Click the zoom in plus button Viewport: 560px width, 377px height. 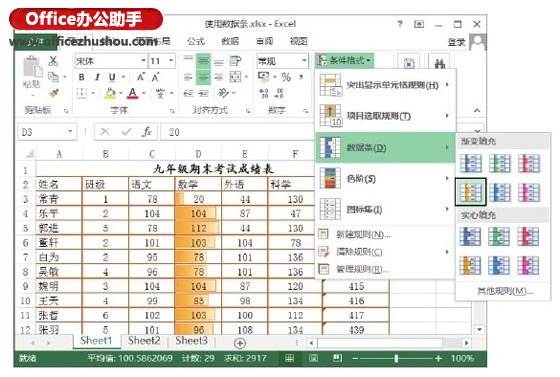click(x=438, y=358)
